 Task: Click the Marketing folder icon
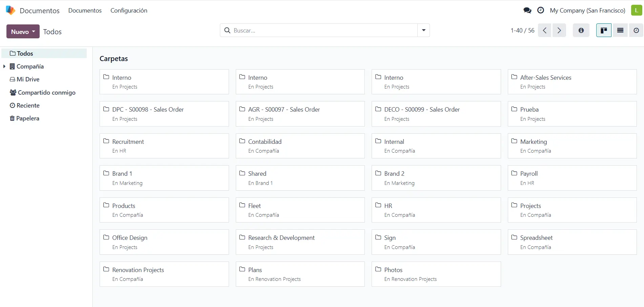tap(514, 141)
